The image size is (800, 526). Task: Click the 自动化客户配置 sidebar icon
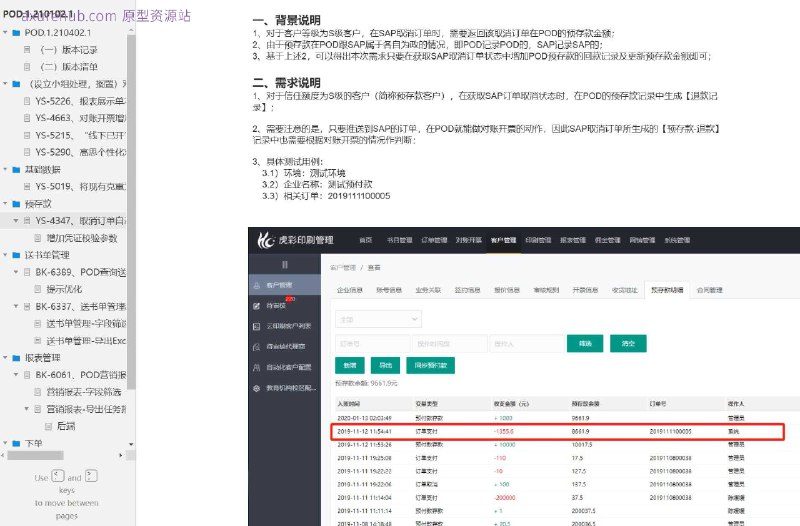coord(257,367)
